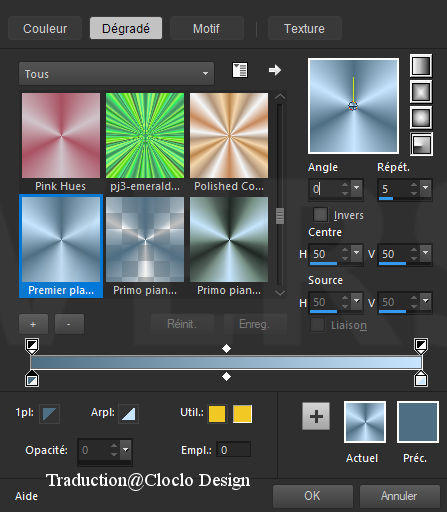This screenshot has height=512, width=447.
Task: Confirm with the OK button
Action: 313,496
